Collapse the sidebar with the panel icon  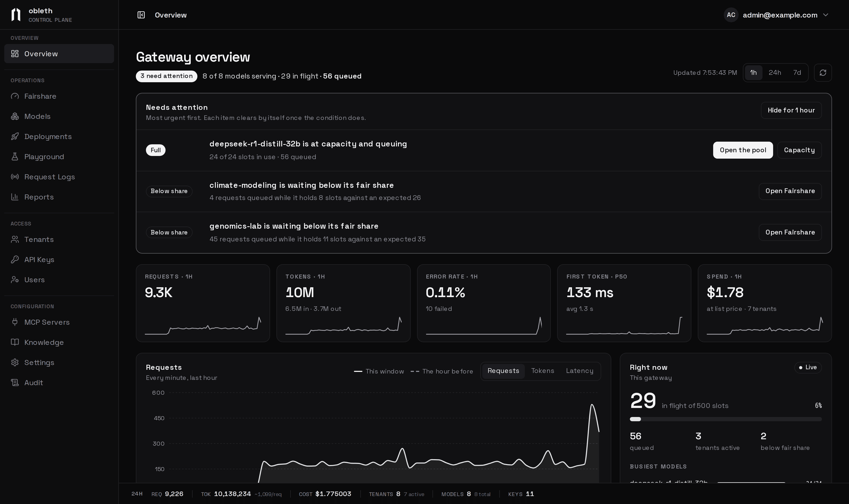coord(141,15)
